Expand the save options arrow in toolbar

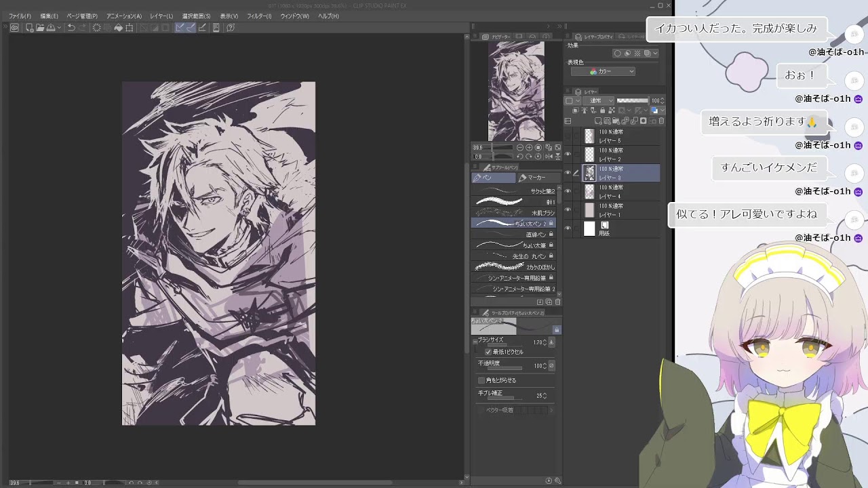(60, 28)
